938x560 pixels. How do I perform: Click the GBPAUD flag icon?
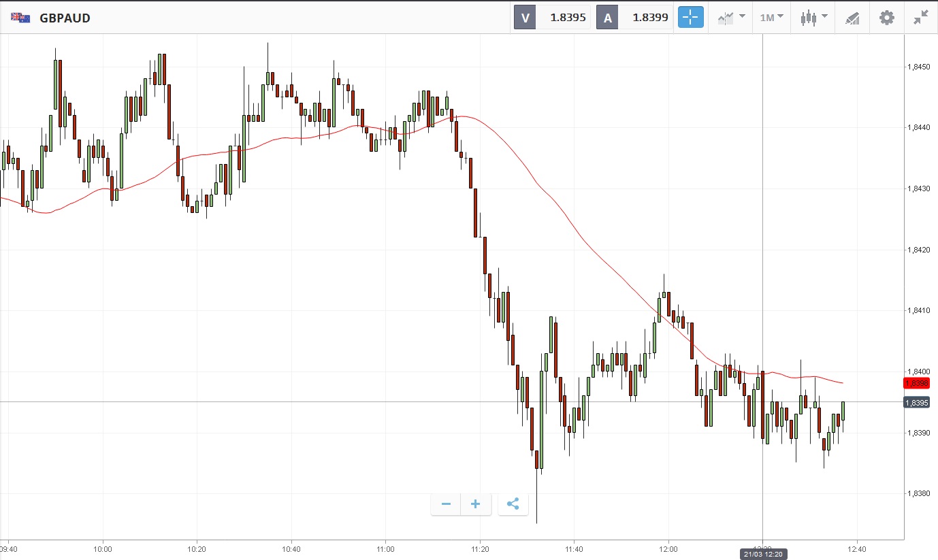tap(20, 18)
